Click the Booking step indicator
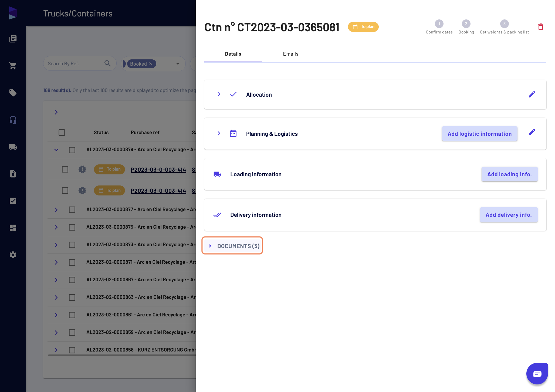Image resolution: width=555 pixels, height=392 pixels. tap(466, 27)
